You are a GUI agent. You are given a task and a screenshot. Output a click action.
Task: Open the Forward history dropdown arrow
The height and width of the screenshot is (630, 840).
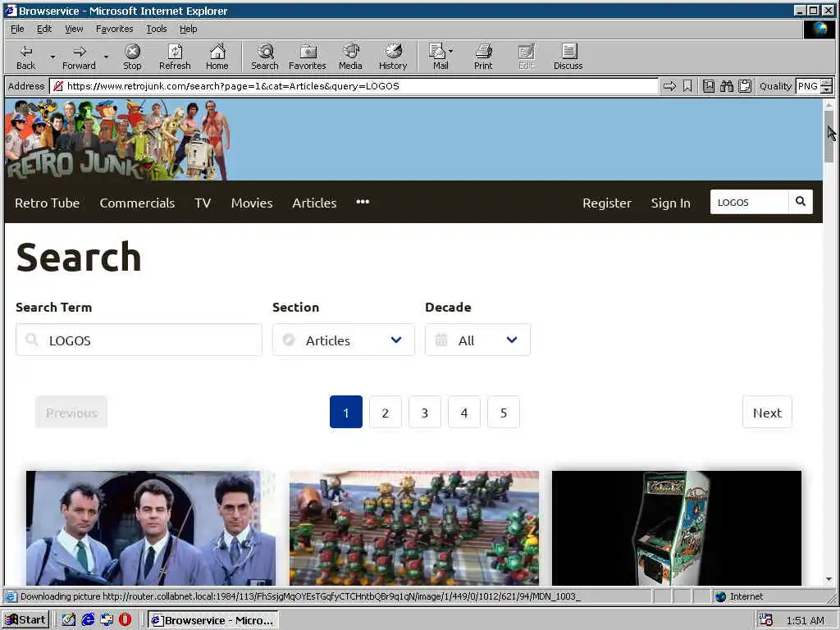(x=106, y=57)
